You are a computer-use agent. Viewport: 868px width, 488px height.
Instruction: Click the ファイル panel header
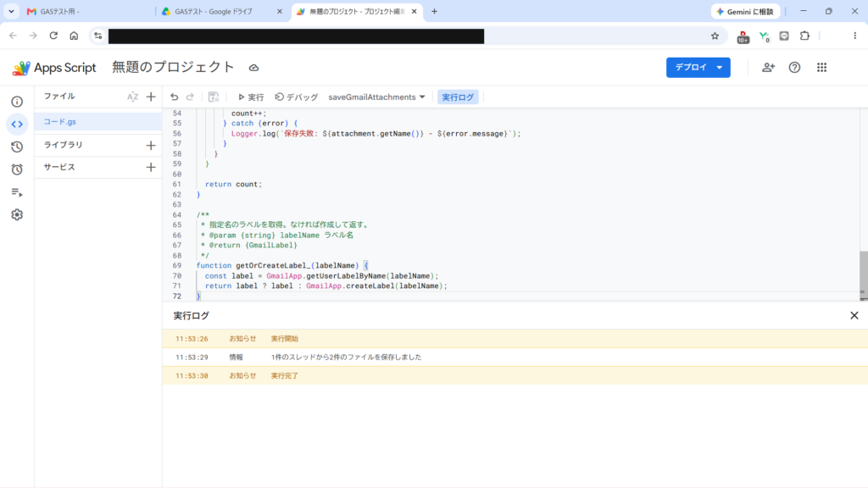point(59,97)
